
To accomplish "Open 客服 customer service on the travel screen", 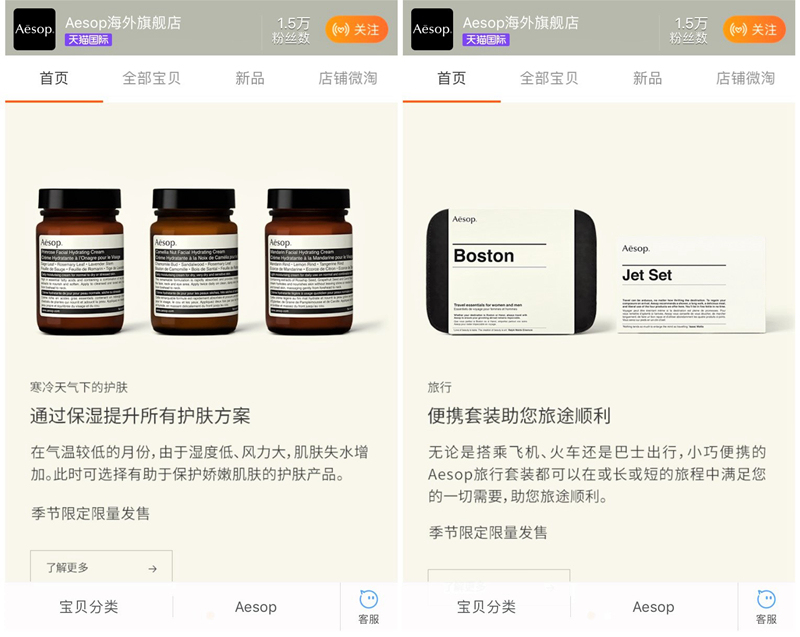I will (x=766, y=607).
